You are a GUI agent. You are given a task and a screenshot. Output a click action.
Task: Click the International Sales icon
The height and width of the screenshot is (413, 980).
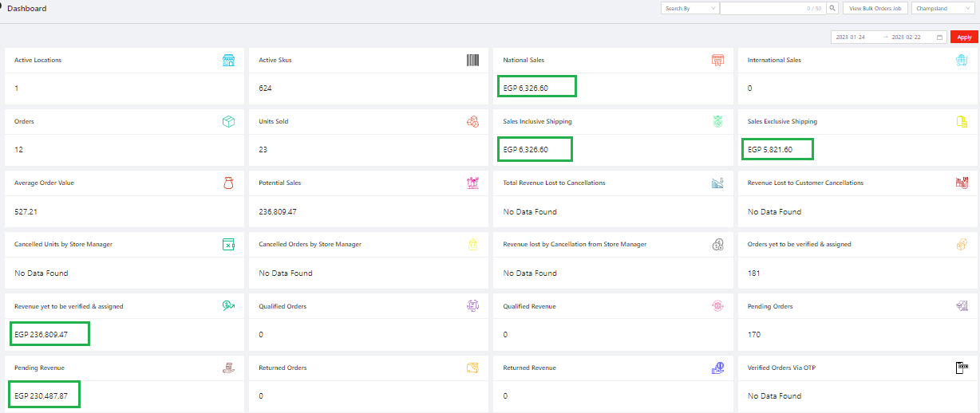pyautogui.click(x=962, y=61)
